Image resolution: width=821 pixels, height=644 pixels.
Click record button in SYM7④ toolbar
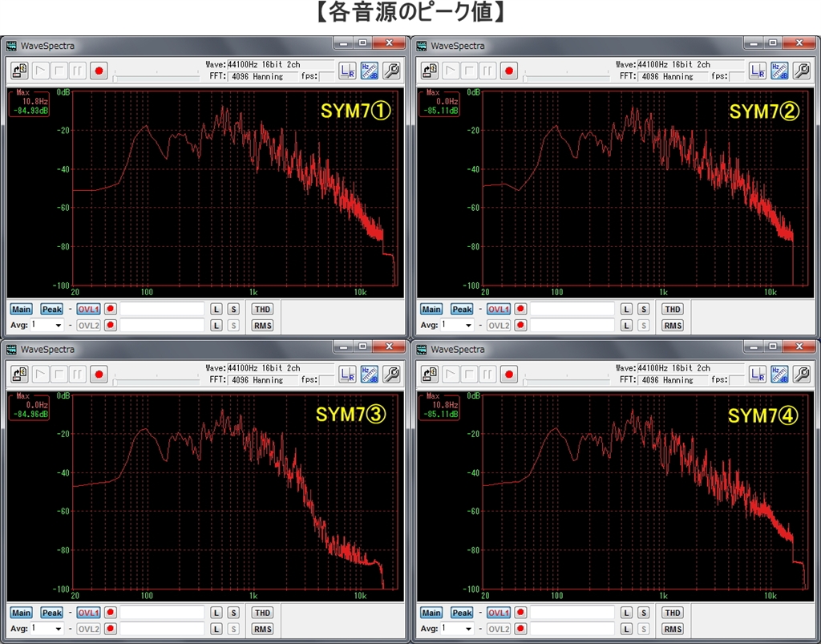(x=508, y=375)
